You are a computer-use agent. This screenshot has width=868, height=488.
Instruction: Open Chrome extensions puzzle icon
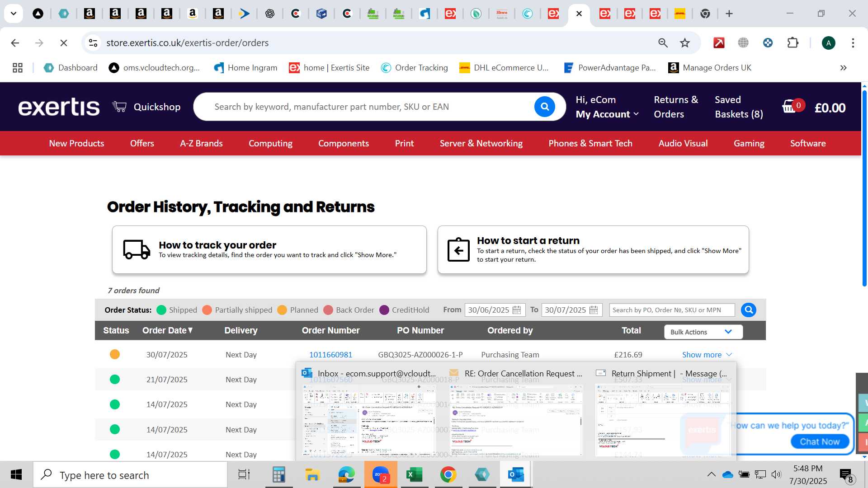coord(793,43)
